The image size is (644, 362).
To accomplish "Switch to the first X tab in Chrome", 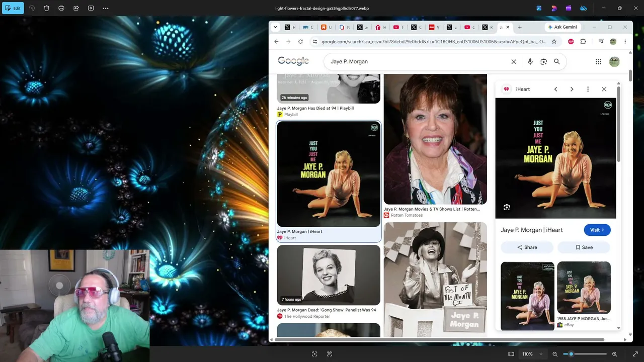I will (290, 27).
